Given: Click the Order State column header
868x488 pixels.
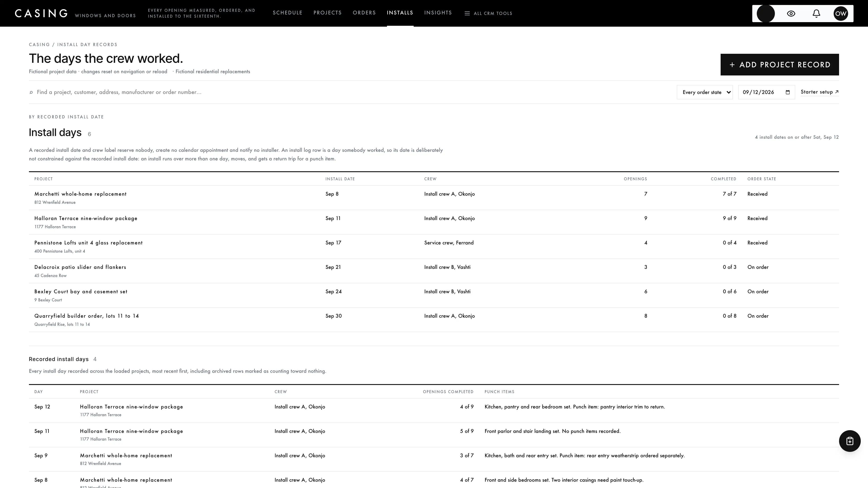Looking at the screenshot, I should (x=762, y=179).
